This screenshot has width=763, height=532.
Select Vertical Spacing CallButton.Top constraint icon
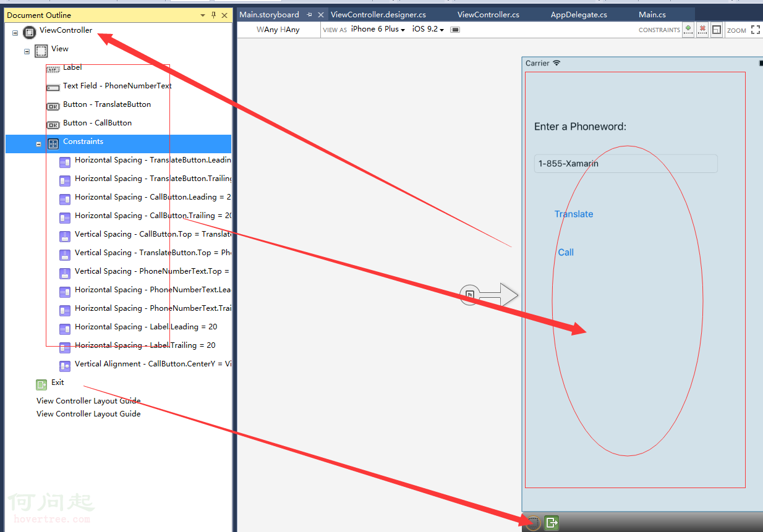coord(65,236)
